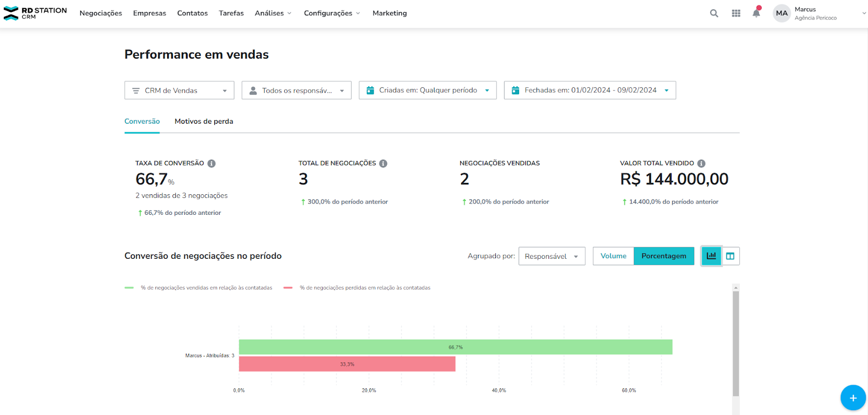Open the apps grid icon
868x415 pixels.
tap(736, 13)
